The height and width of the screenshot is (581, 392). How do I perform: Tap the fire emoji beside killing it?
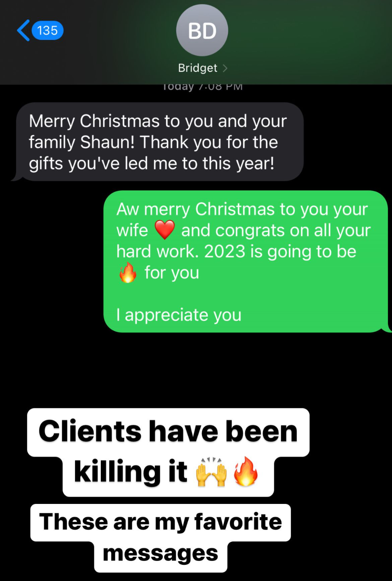pyautogui.click(x=246, y=471)
